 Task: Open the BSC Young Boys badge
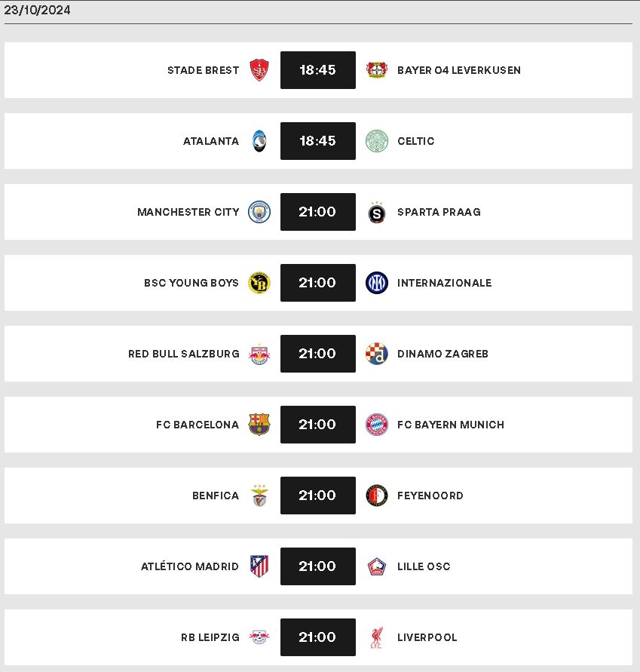pos(259,283)
